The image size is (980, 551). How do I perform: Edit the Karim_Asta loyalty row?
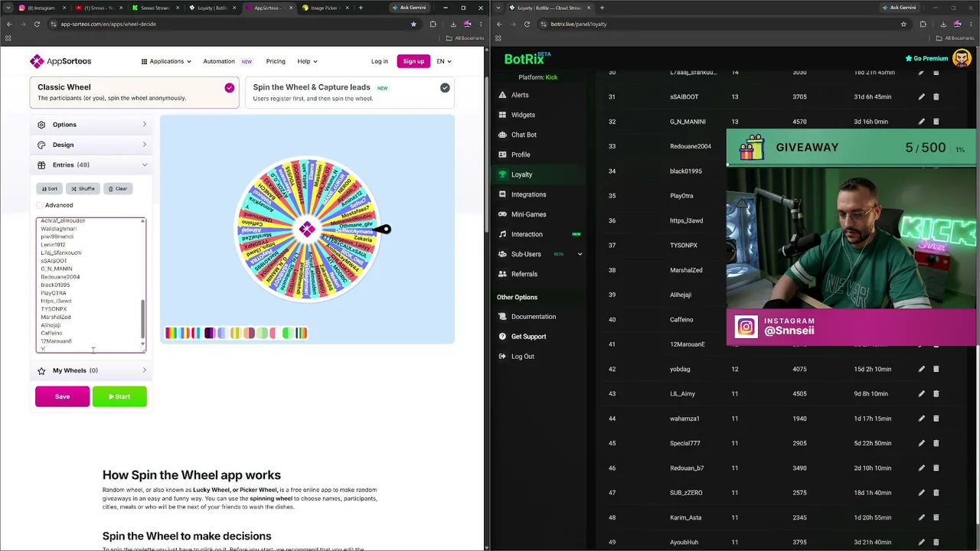tap(921, 517)
